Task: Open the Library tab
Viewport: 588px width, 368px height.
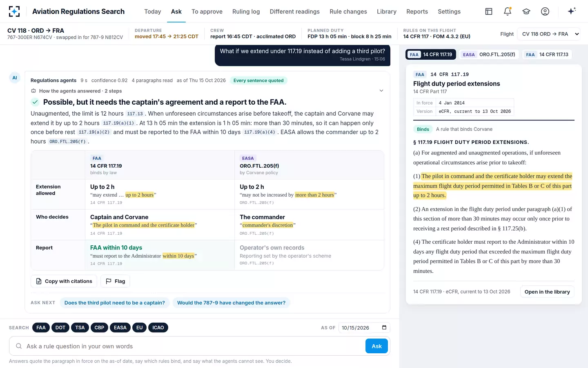Action: tap(387, 11)
